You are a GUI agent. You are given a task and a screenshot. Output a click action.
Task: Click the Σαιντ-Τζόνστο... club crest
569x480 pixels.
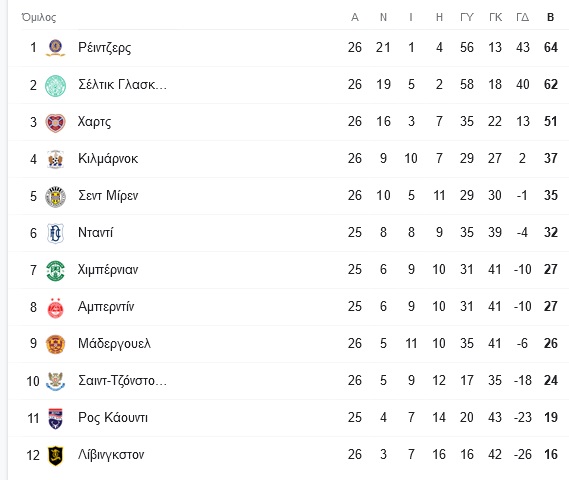[x=56, y=381]
